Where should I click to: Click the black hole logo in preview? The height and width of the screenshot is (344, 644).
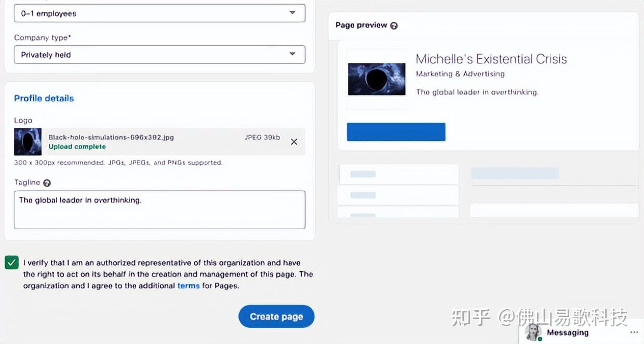377,79
